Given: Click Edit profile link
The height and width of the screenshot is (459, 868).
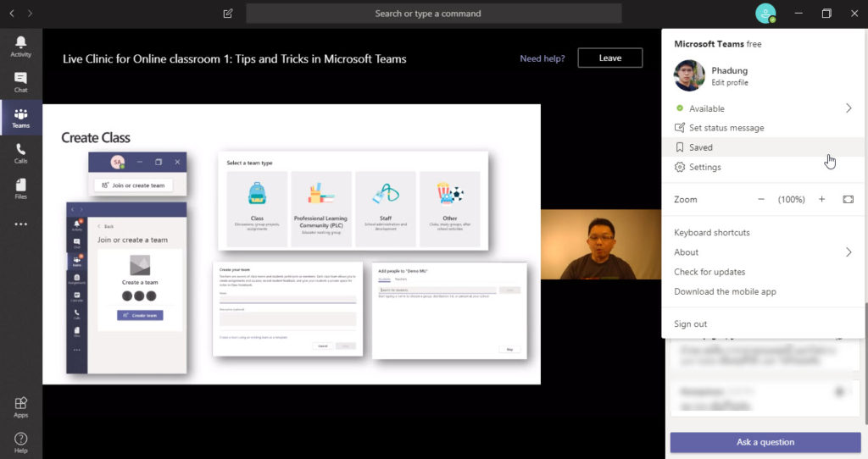Looking at the screenshot, I should pos(730,82).
